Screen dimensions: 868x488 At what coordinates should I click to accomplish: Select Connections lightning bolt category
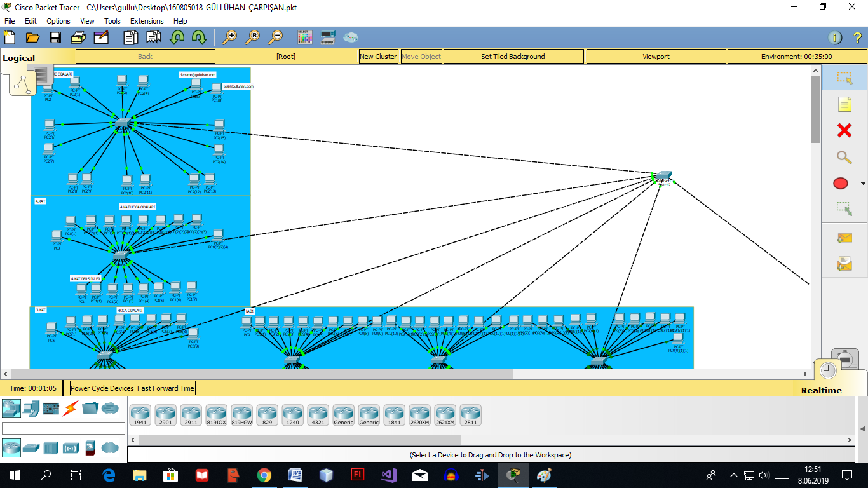[x=71, y=408]
